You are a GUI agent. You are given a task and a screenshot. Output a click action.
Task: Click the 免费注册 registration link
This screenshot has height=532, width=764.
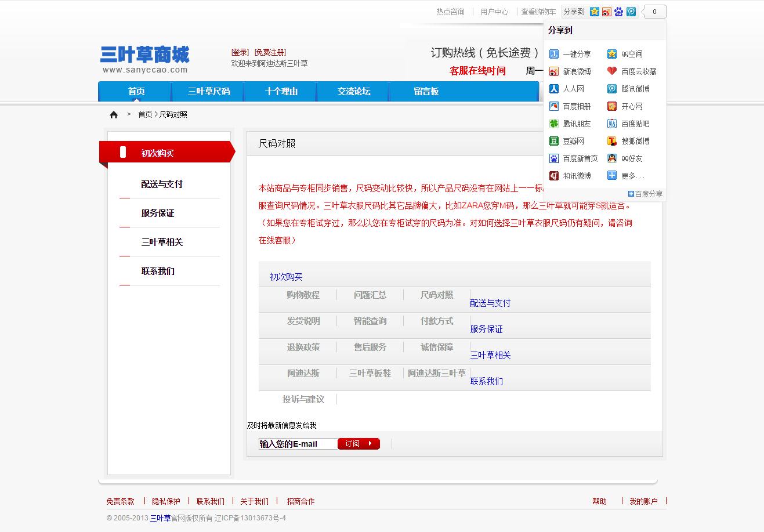pyautogui.click(x=270, y=52)
